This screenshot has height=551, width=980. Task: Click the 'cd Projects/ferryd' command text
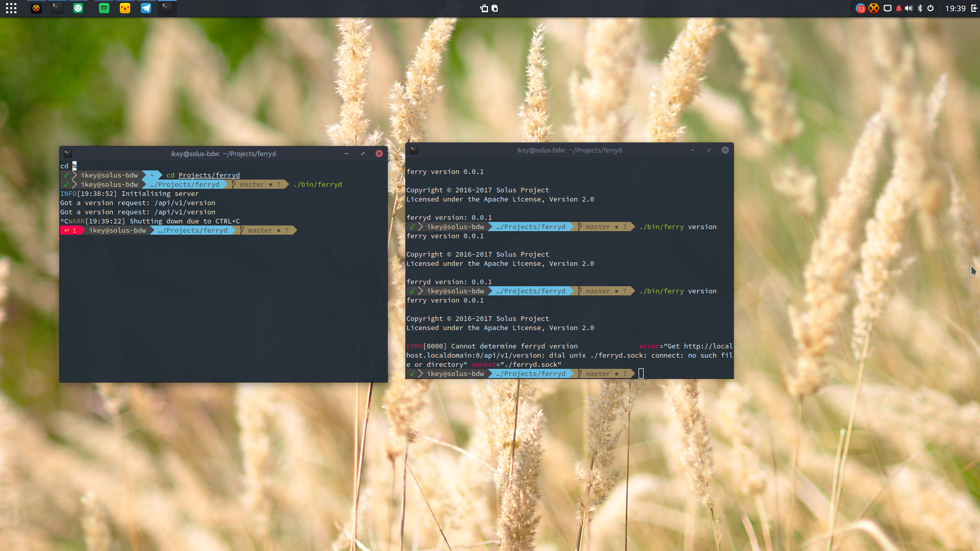(x=203, y=176)
